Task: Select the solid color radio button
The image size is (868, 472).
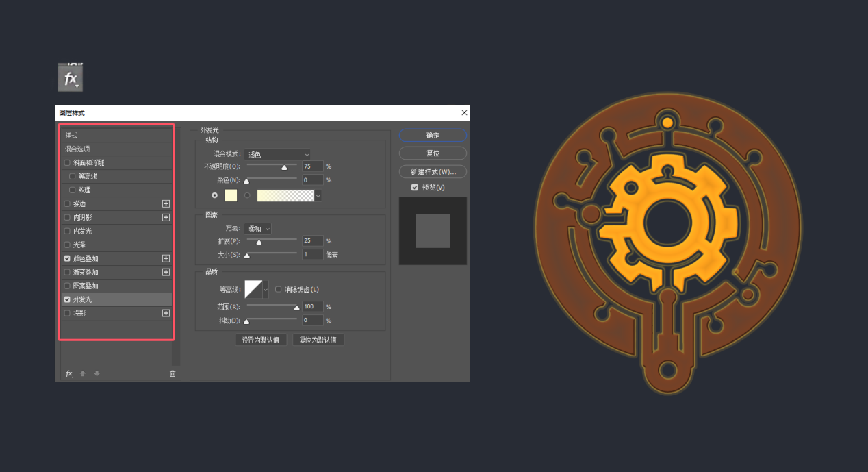Action: click(215, 195)
